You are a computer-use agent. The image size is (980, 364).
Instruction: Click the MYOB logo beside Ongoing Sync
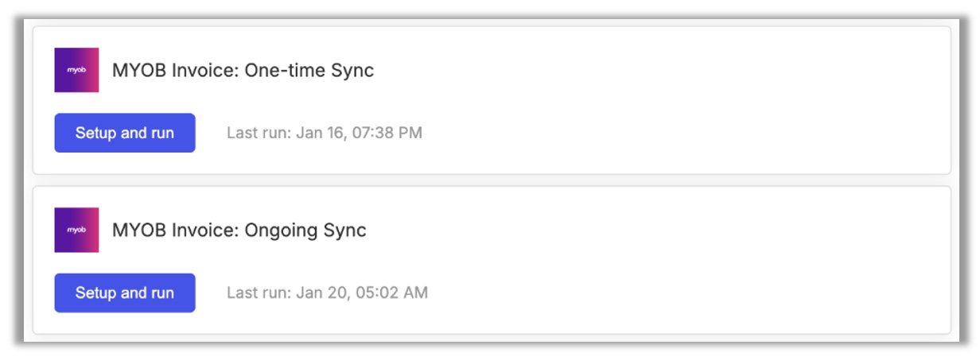(76, 230)
